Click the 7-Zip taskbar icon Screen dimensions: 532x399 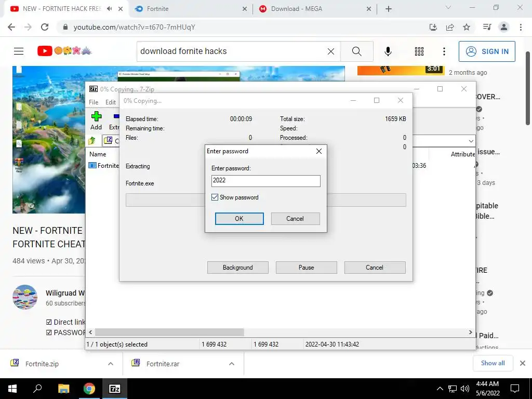pos(115,389)
